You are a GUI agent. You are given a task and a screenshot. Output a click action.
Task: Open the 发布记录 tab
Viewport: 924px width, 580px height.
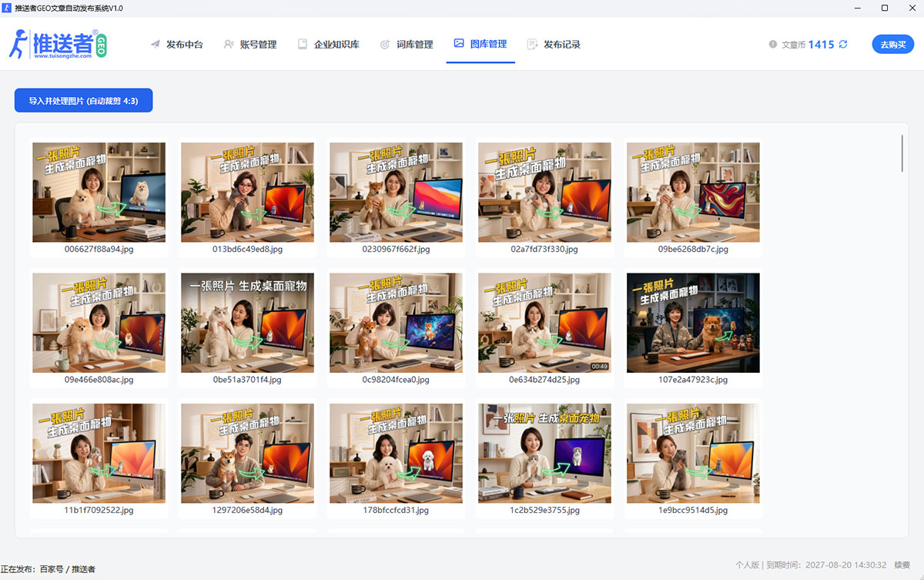tap(554, 45)
